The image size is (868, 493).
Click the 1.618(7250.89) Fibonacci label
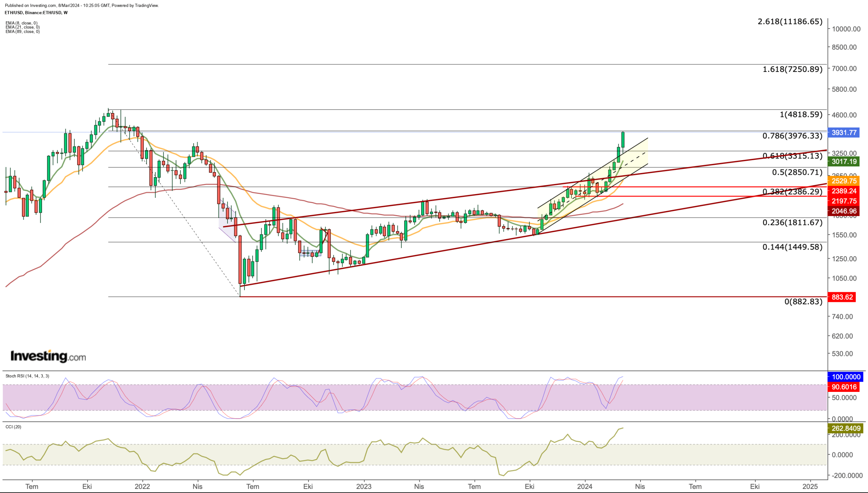click(x=792, y=69)
